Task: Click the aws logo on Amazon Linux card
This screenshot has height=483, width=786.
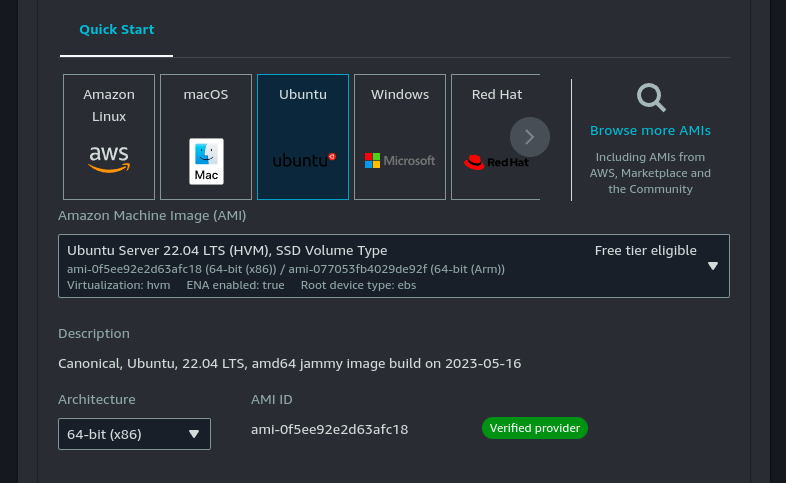Action: click(109, 159)
